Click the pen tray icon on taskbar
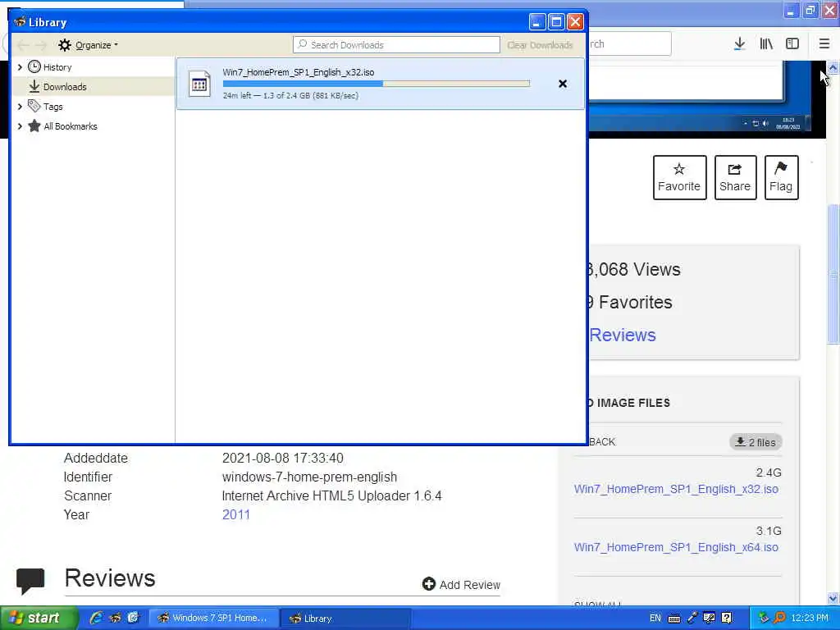The image size is (840, 630). pyautogui.click(x=692, y=619)
